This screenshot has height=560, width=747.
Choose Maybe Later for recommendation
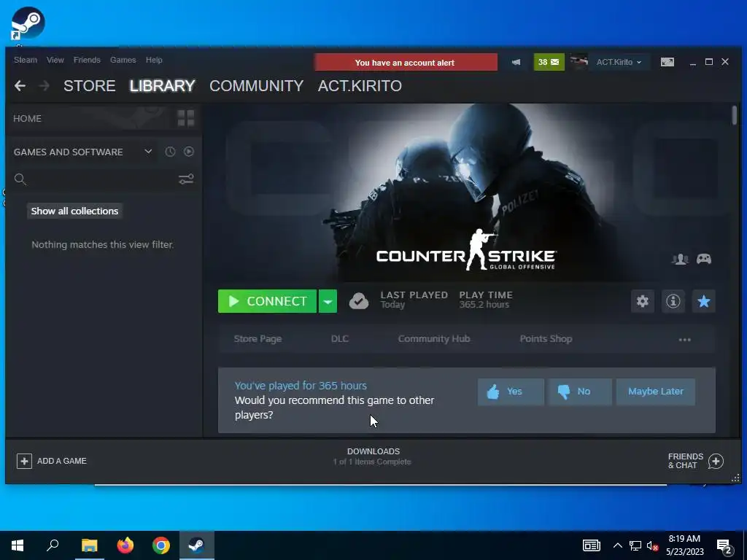[x=656, y=392]
